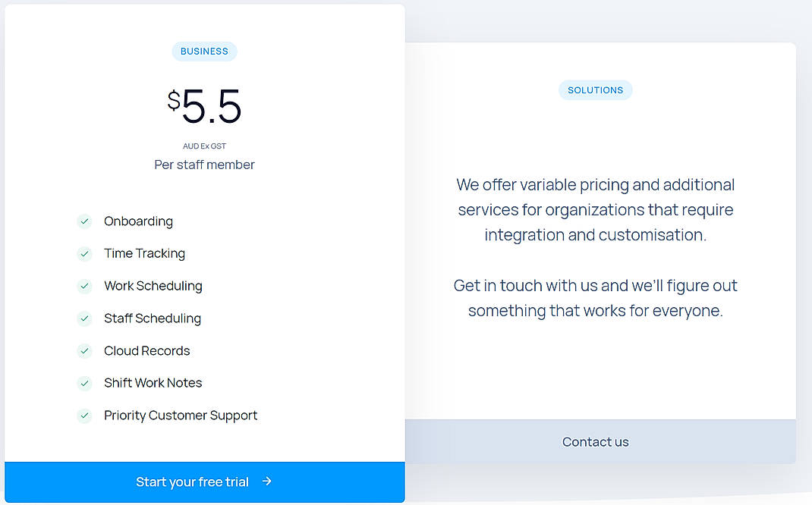The width and height of the screenshot is (812, 505).
Task: Click the $5.5 price display
Action: pos(204,108)
